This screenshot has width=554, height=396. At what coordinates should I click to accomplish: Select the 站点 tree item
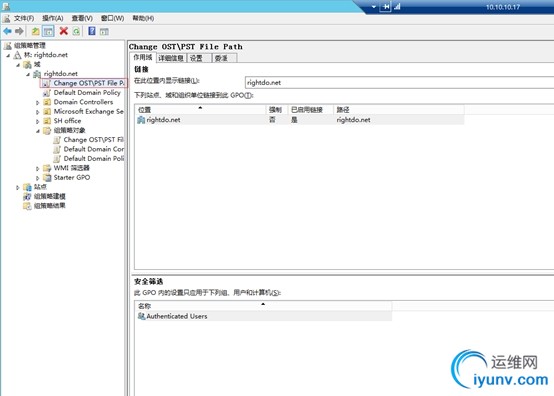click(x=40, y=187)
